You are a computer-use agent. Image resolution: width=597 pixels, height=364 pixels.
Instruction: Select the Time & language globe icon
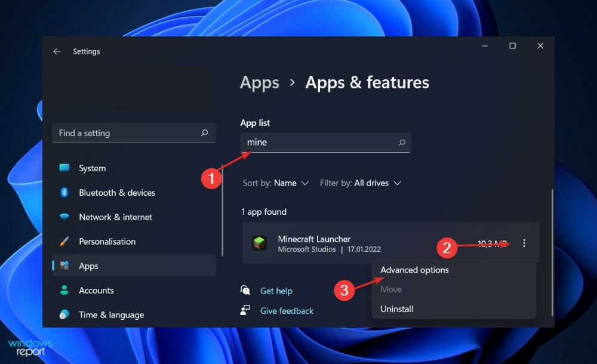(64, 314)
